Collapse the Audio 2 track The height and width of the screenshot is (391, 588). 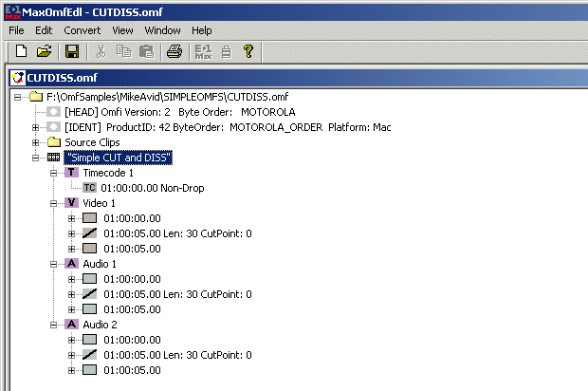pyautogui.click(x=54, y=325)
